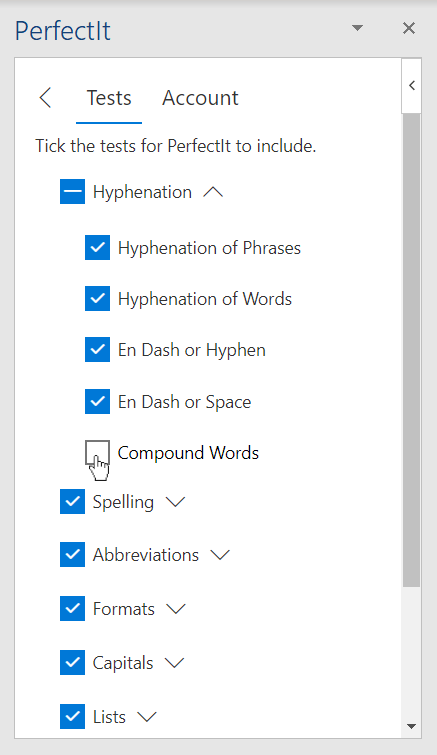Collapse the side panel chevron at top right

(x=411, y=86)
